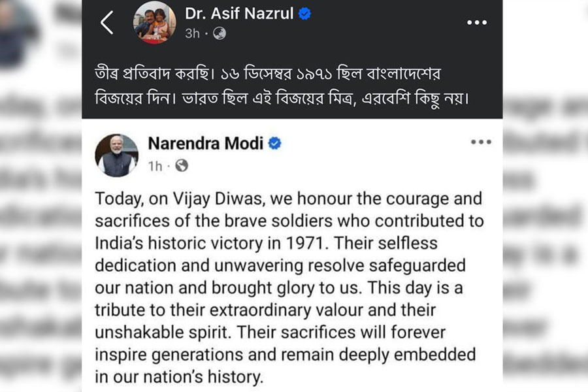Open Narendra Modi's profile photo
The height and width of the screenshot is (392, 588).
116,155
